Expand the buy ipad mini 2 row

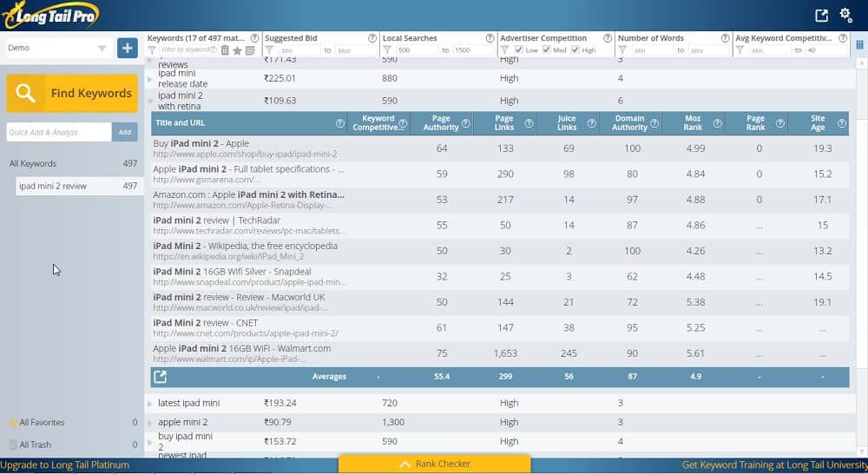coord(150,442)
